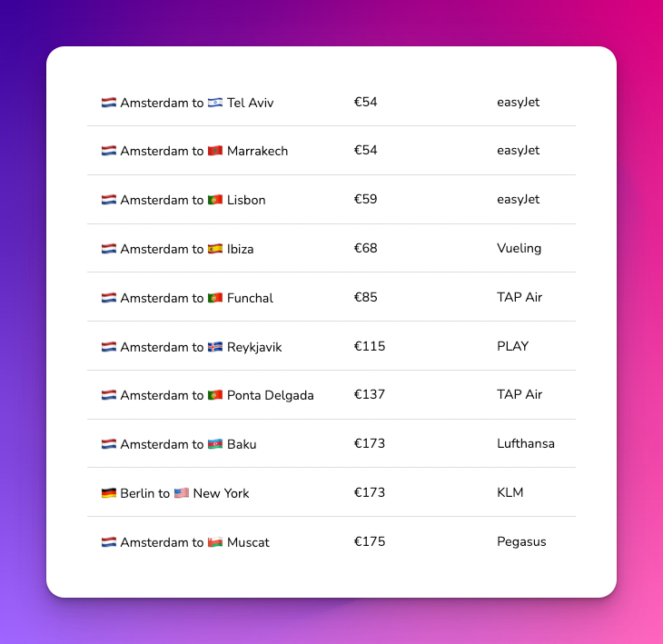
Task: Click the Lufthansa airline on Baku row
Action: [526, 443]
